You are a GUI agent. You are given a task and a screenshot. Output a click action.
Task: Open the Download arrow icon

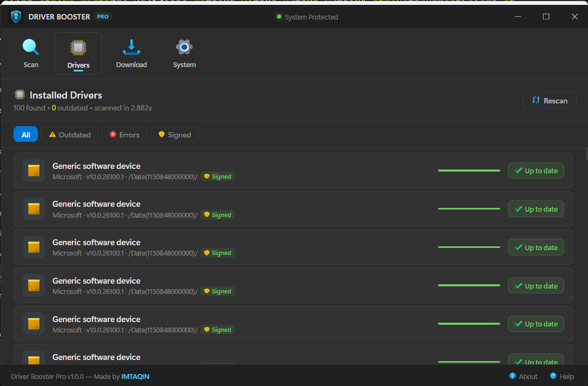pos(131,47)
